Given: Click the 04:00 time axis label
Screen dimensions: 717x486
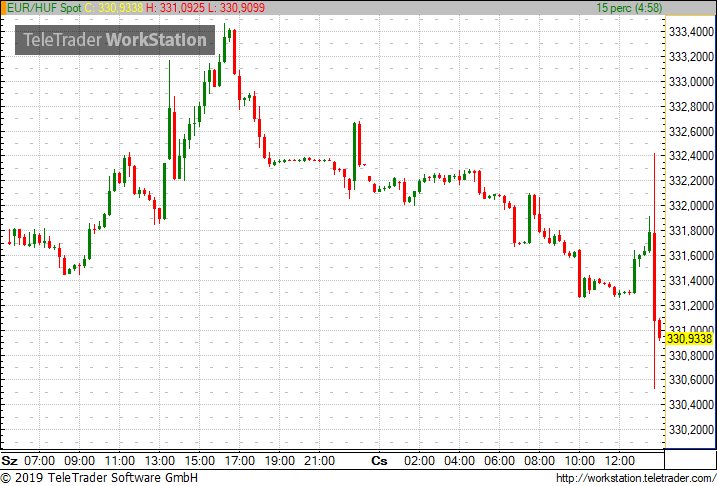Looking at the screenshot, I should [460, 460].
